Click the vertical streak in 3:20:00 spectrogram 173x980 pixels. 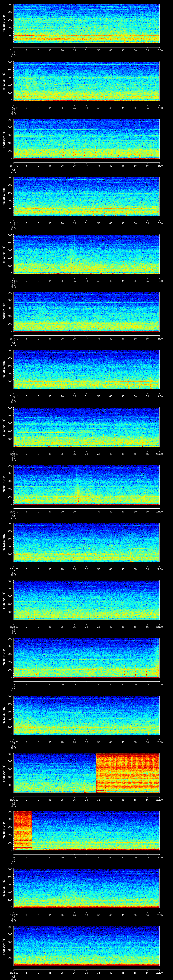pyautogui.click(x=78, y=487)
